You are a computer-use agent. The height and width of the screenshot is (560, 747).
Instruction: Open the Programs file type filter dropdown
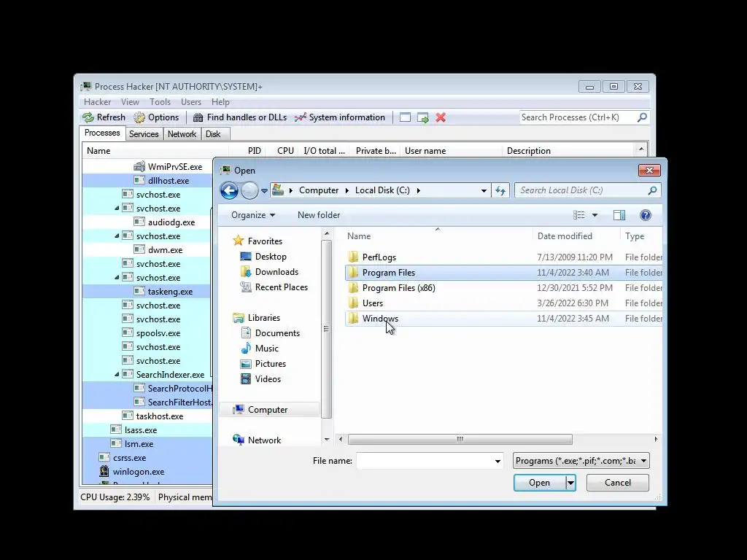tap(581, 461)
